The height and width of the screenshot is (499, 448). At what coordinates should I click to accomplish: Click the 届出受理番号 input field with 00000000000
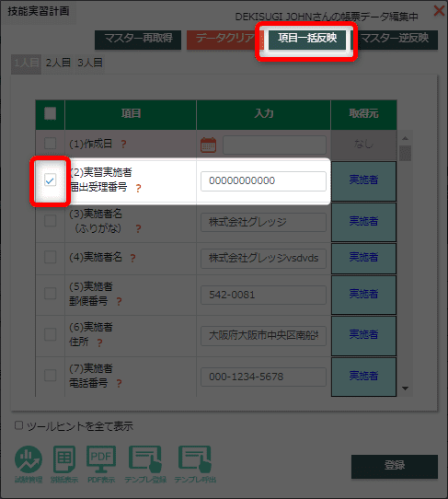(263, 181)
